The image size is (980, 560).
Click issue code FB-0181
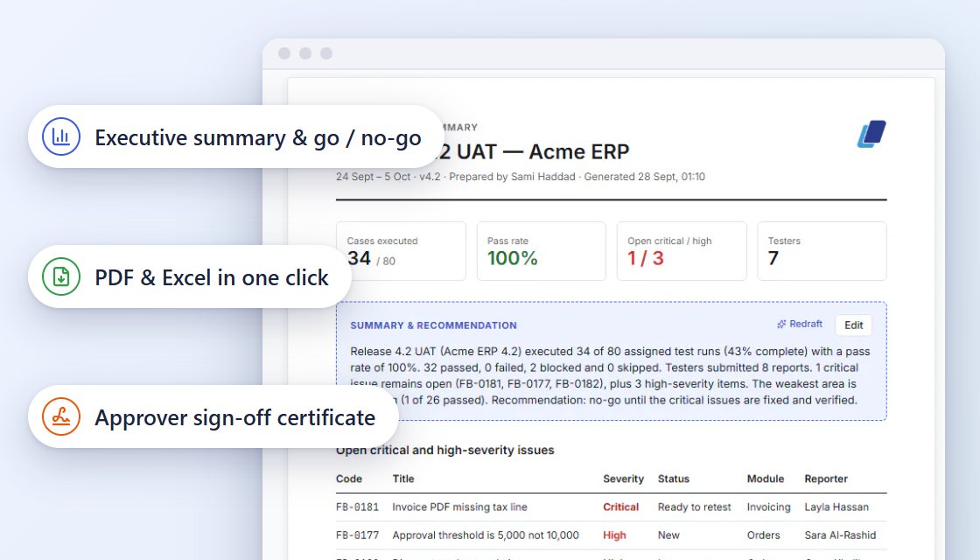[x=358, y=507]
